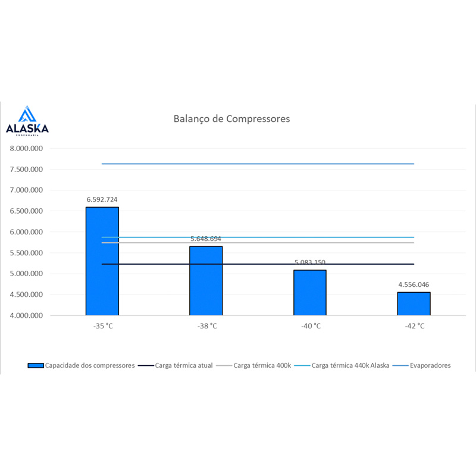Screen dimensions: 476x476
Task: Click the x-axis label -40 °C
Action: coord(311,326)
